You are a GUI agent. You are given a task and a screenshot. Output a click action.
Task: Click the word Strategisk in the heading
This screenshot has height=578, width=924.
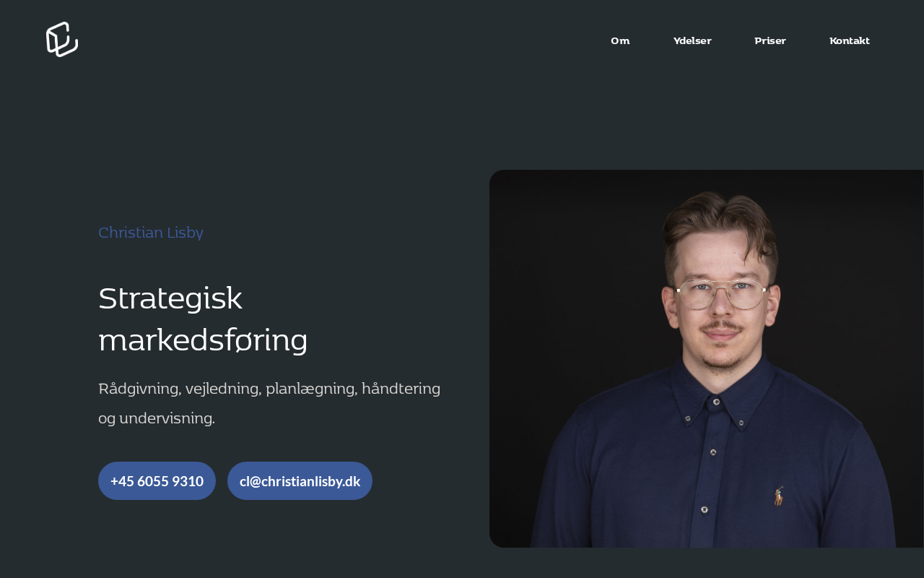170,298
